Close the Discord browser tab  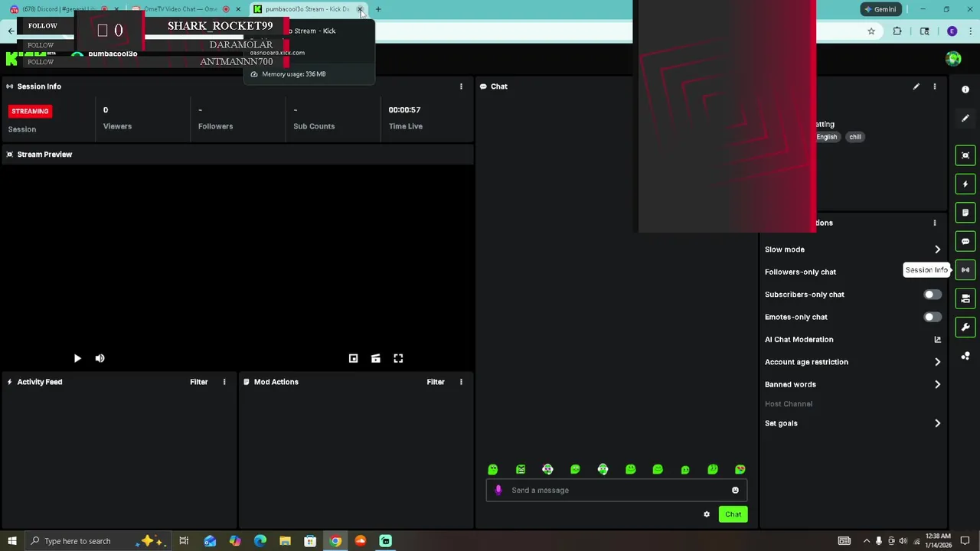pos(116,9)
